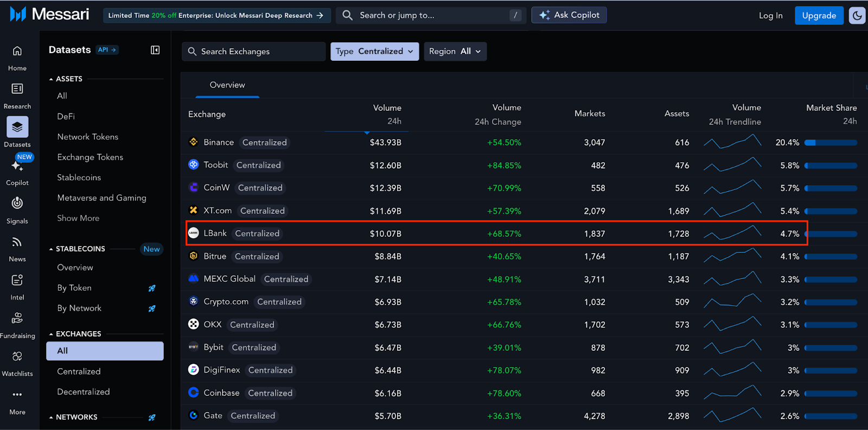Screen dimensions: 868x430
Task: Open the Region All dropdown
Action: pyautogui.click(x=455, y=52)
